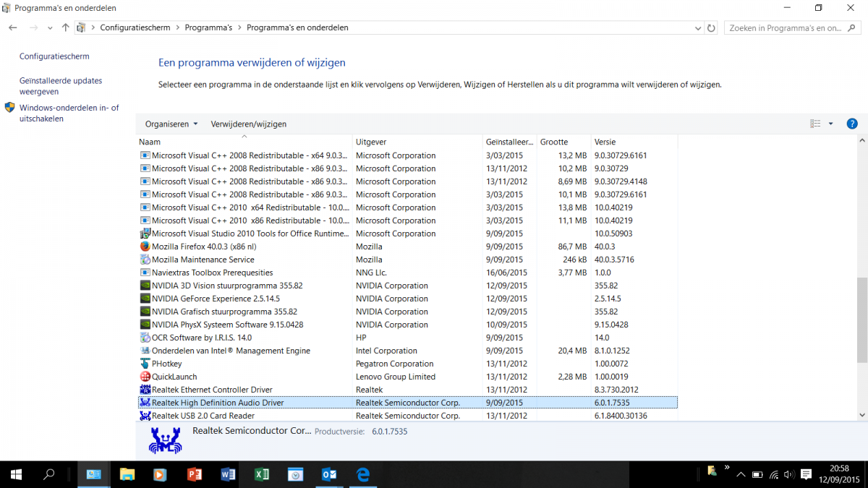Screen dimensions: 868x488
Task: Click the Intel Management Engine icon
Action: click(x=145, y=351)
